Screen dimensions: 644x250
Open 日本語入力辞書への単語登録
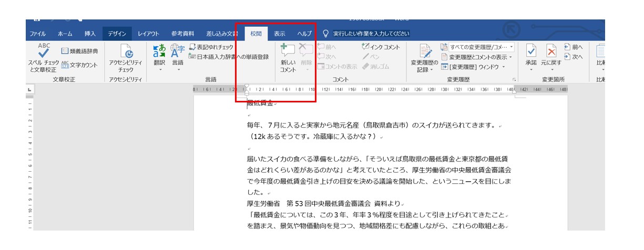[x=229, y=57]
